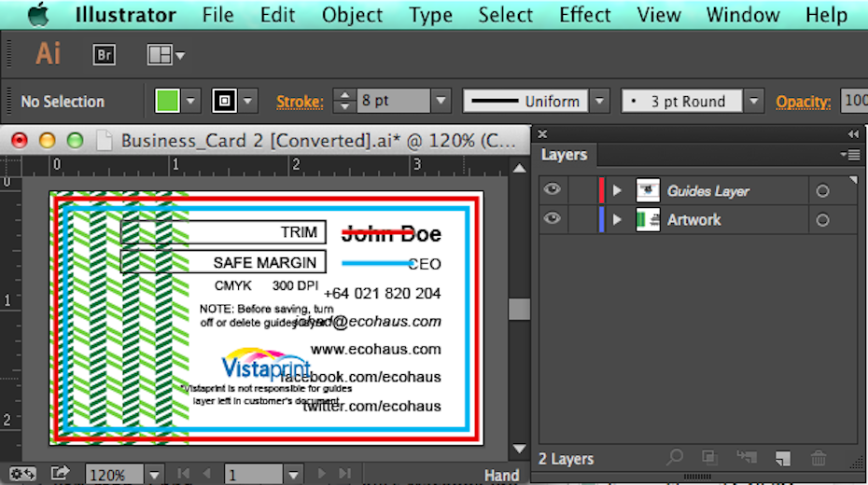Expand the Guides Layer contents
The width and height of the screenshot is (868, 485).
[617, 190]
